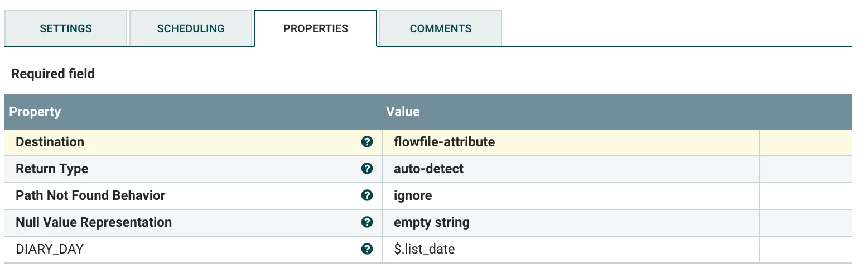This screenshot has height=277, width=868.
Task: Select the Return Type property name
Action: pos(52,169)
